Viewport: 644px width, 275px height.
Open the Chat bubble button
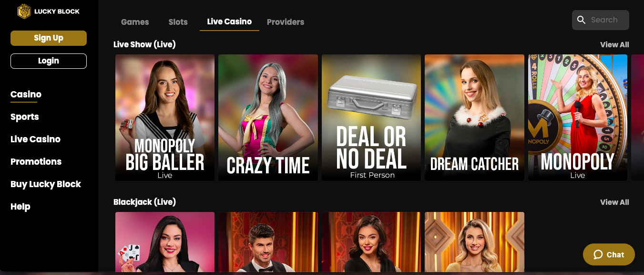(x=609, y=254)
